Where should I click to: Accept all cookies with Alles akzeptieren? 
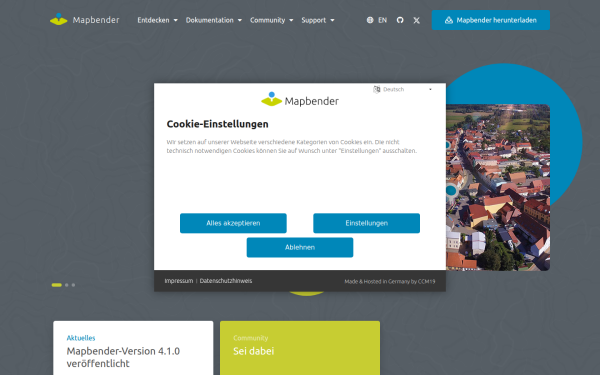tap(233, 223)
